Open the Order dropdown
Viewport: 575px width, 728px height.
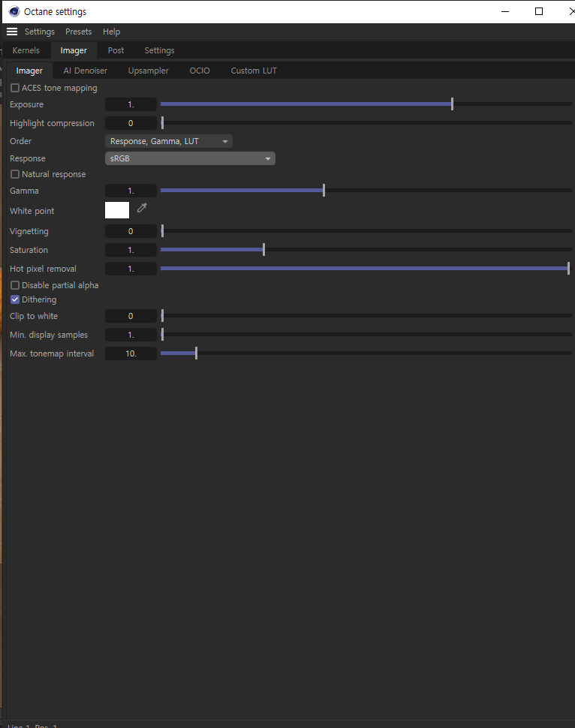coord(168,141)
